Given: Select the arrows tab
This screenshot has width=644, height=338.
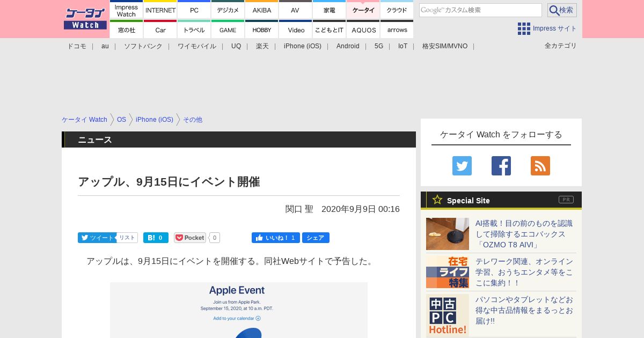Looking at the screenshot, I should click(397, 29).
